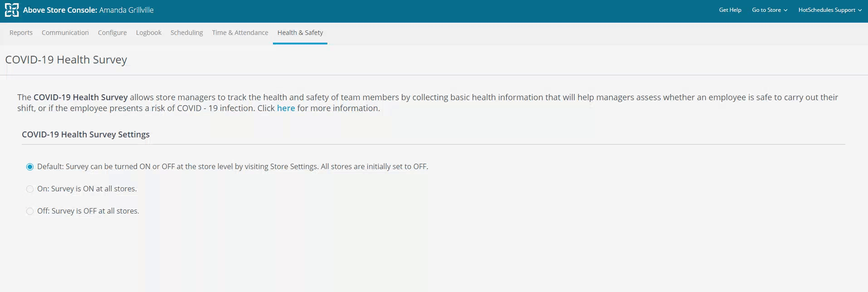The height and width of the screenshot is (292, 868).
Task: Click bold COVID-19 Health Survey text in description
Action: click(x=81, y=97)
